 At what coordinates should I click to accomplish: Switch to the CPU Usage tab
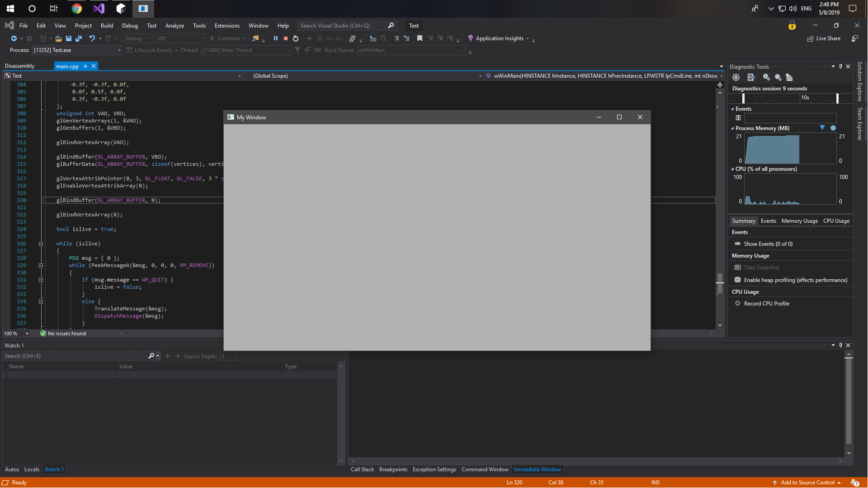point(836,221)
